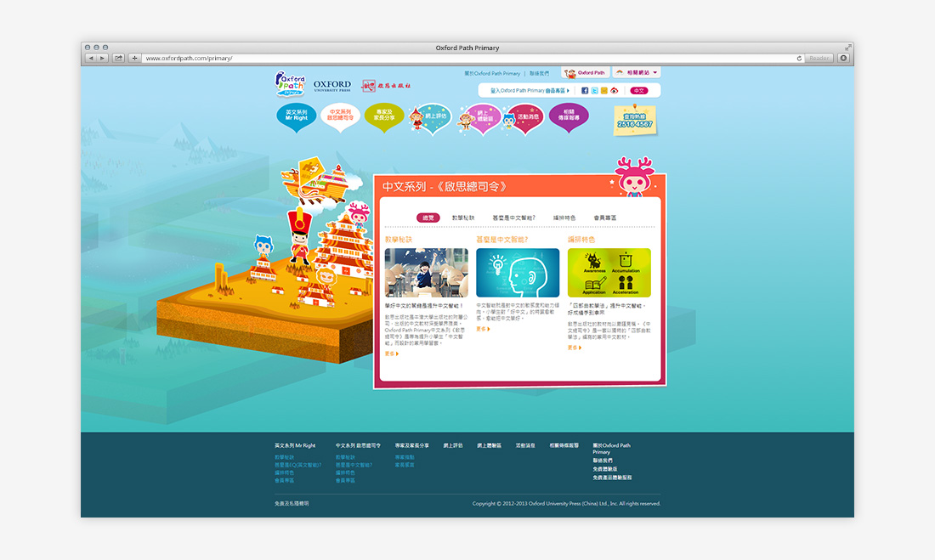935x560 pixels.
Task: Open the footer 聯絡我們 link
Action: tap(603, 461)
